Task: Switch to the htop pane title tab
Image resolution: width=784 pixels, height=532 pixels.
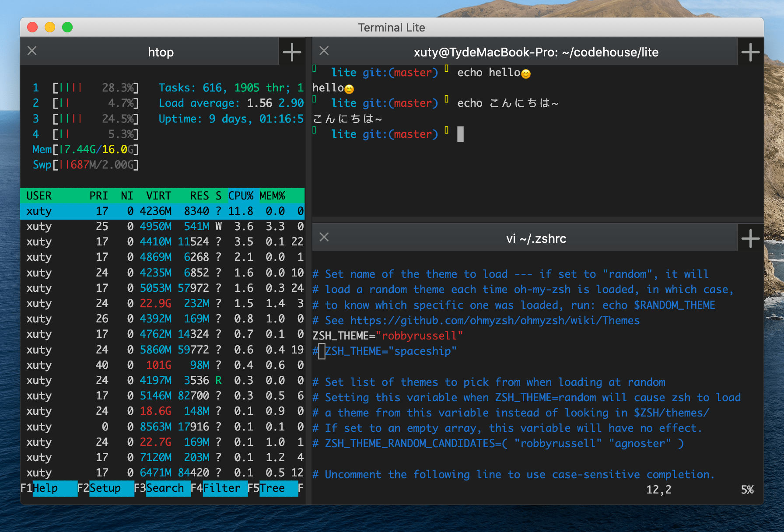Action: point(161,52)
